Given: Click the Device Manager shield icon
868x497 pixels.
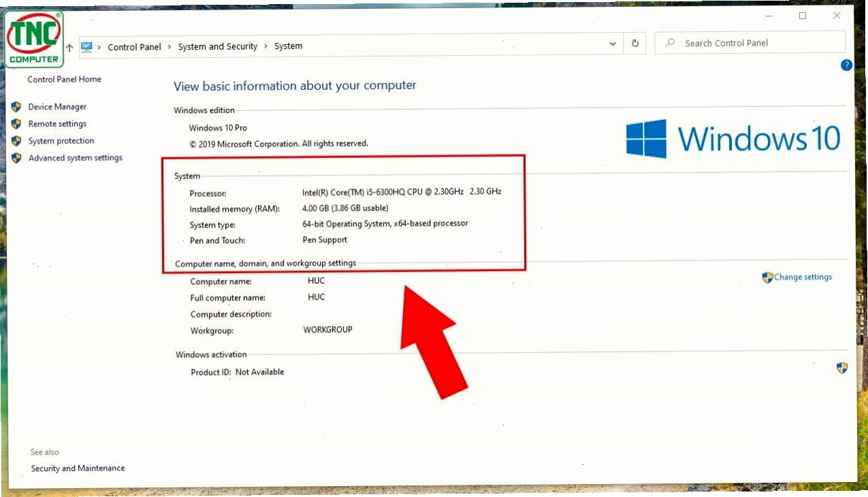Looking at the screenshot, I should [16, 107].
